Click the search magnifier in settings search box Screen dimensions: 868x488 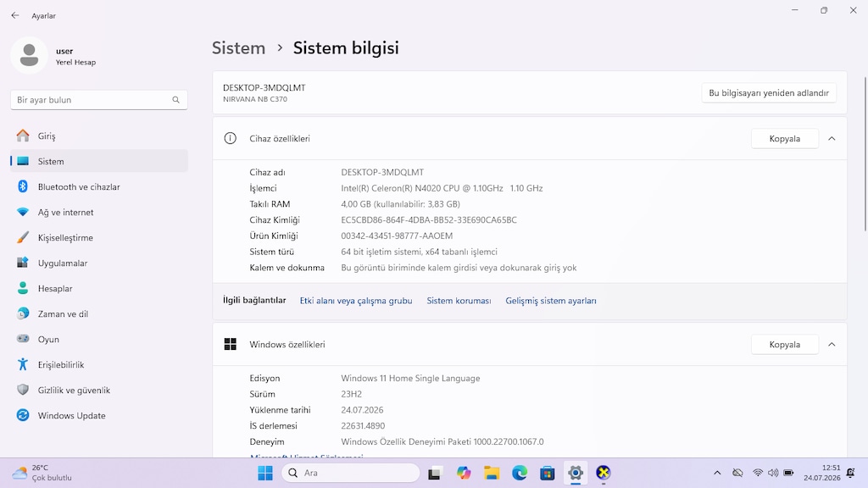tap(175, 100)
